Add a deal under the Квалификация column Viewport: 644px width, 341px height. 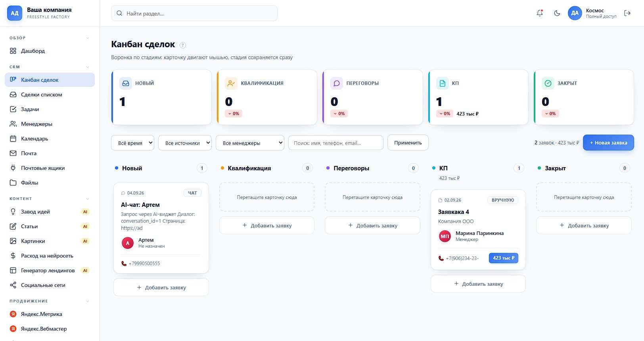click(x=267, y=225)
